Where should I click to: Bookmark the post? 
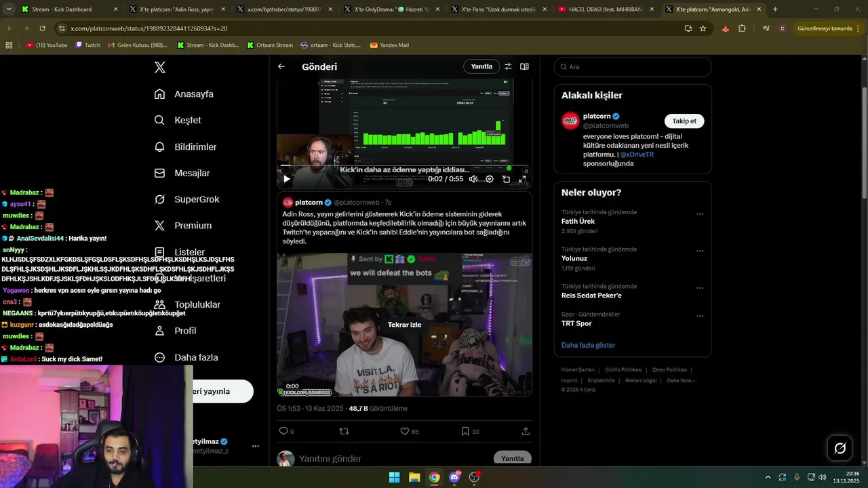coord(465,431)
